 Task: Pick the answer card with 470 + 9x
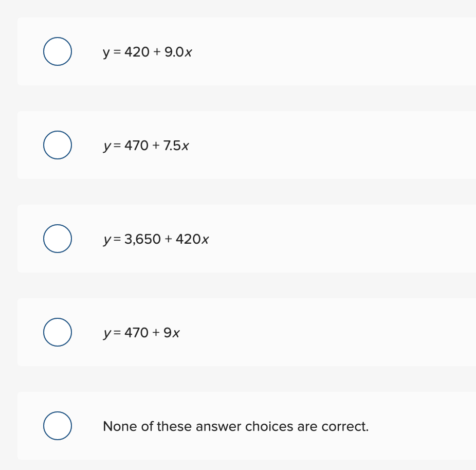tap(247, 332)
